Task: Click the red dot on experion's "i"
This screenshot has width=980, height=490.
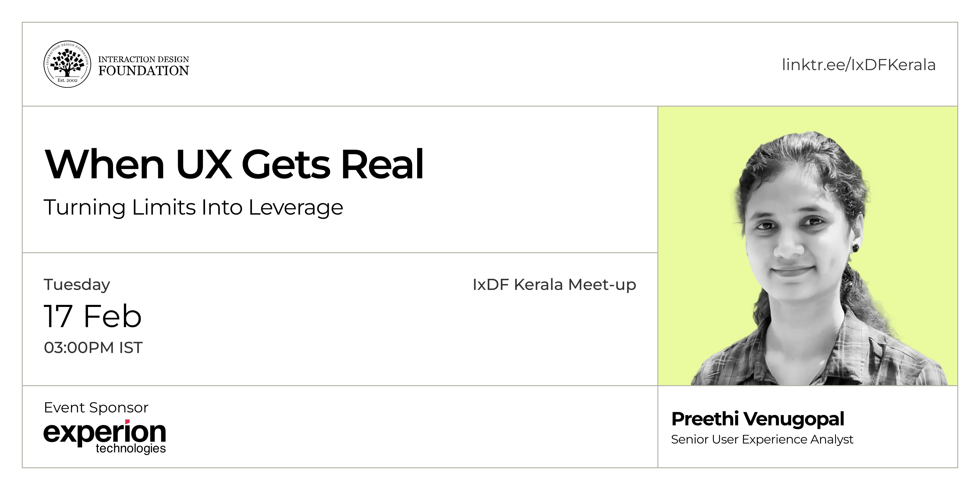Action: tap(128, 421)
